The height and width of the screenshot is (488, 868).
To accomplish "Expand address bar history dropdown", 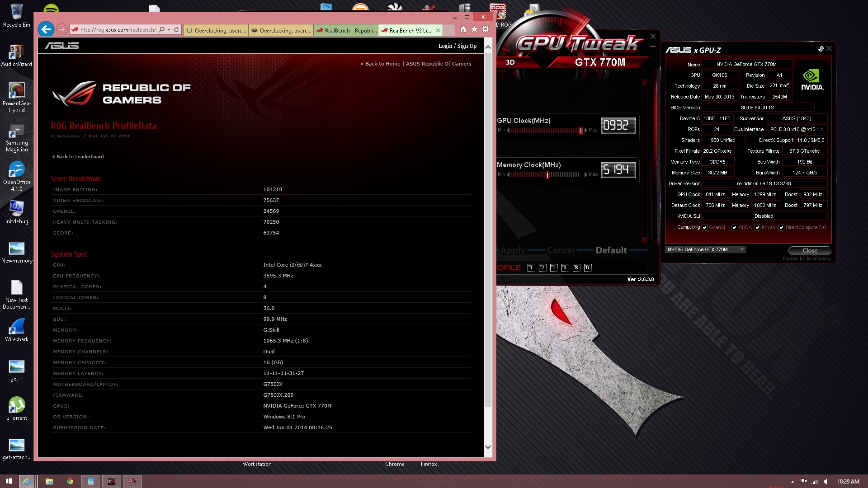I will click(x=169, y=29).
